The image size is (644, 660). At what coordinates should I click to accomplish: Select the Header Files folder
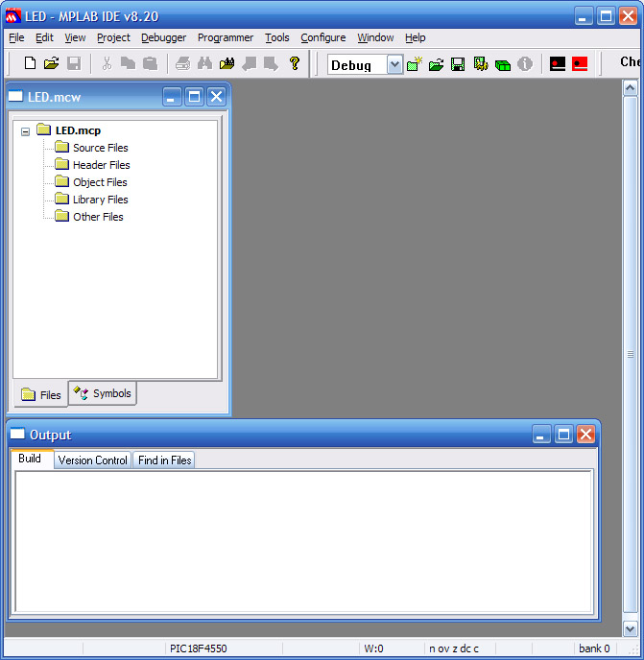tap(101, 165)
